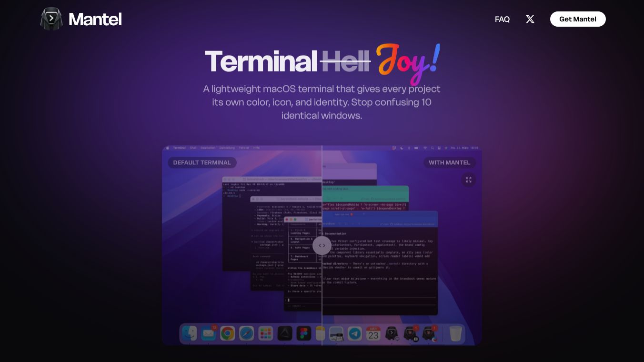Open the FAQ link

(502, 19)
